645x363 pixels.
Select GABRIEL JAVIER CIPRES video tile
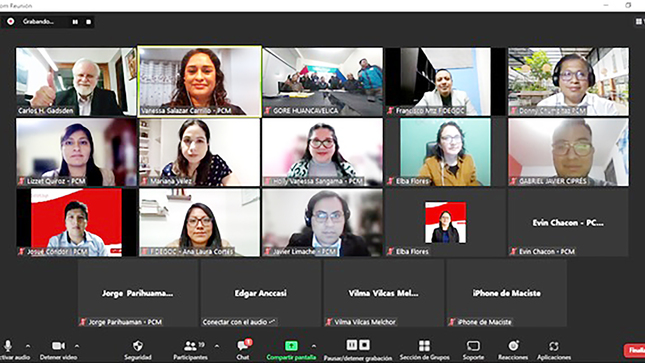coord(568,152)
